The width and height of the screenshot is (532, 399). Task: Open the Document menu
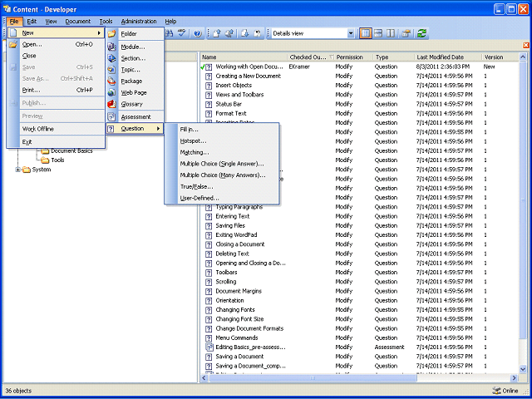(78, 22)
